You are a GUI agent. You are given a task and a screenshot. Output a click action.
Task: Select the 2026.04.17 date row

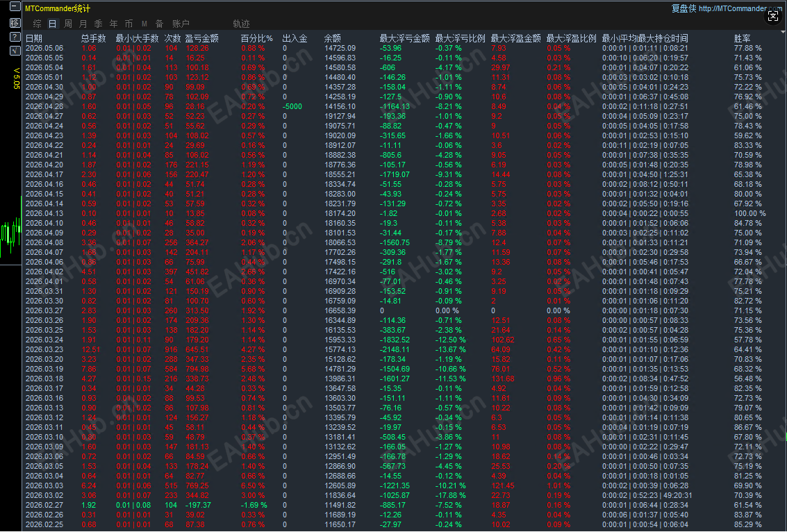coord(44,174)
